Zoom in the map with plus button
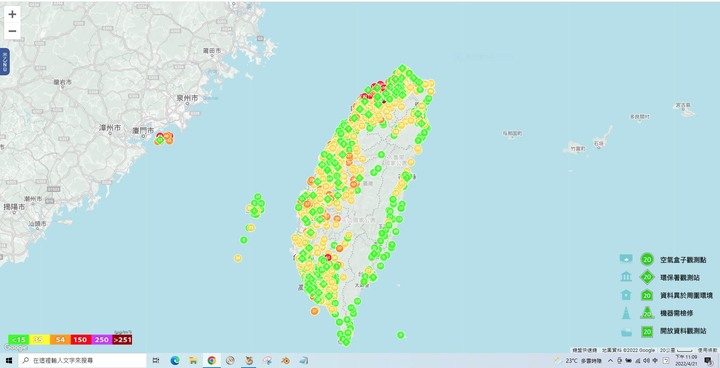This screenshot has height=368, width=720. (x=12, y=14)
